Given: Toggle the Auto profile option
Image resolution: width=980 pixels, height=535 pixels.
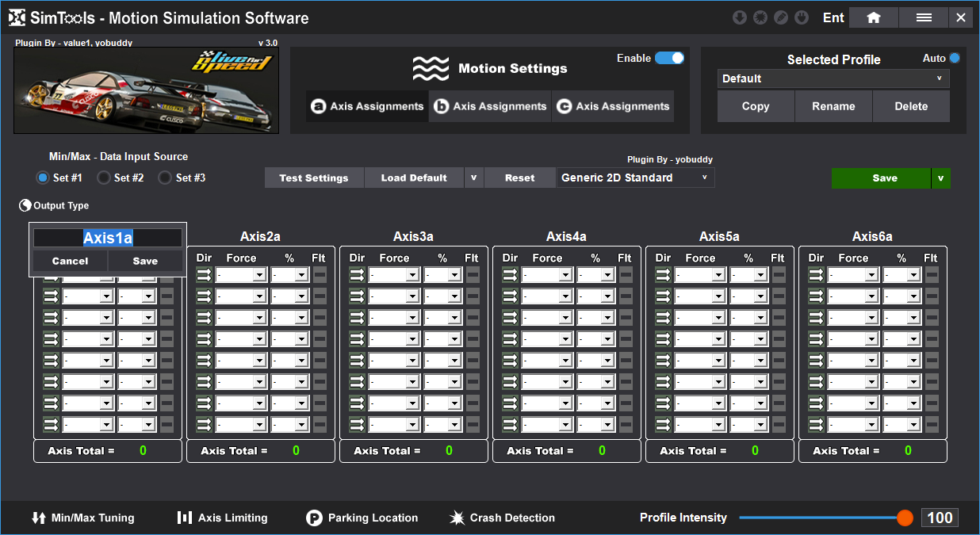Looking at the screenshot, I should pos(954,58).
